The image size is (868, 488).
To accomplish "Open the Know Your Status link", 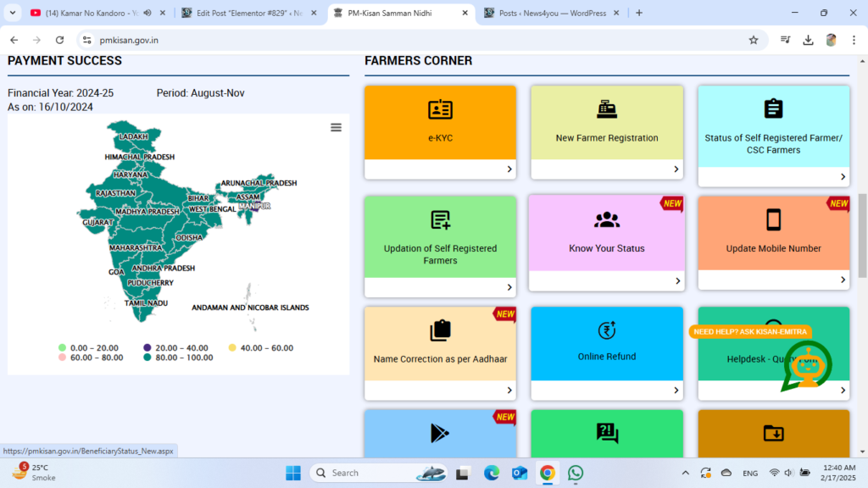I will point(607,248).
